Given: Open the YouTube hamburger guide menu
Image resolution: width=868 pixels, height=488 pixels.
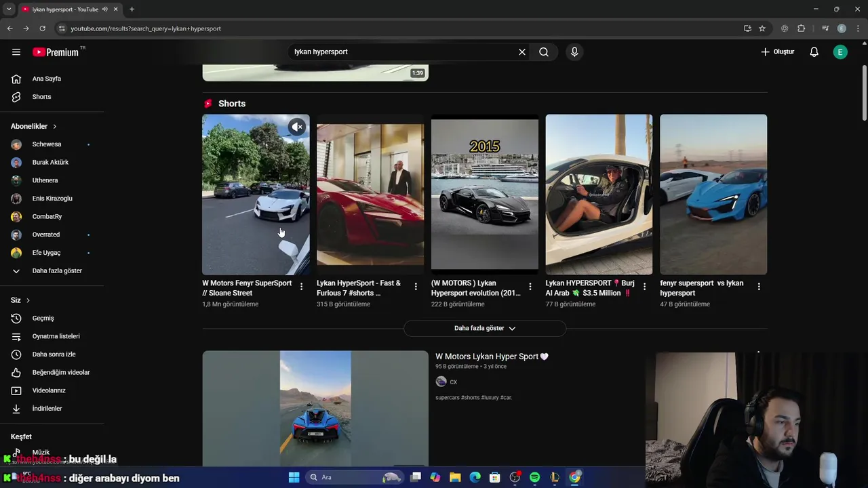Looking at the screenshot, I should click(16, 52).
